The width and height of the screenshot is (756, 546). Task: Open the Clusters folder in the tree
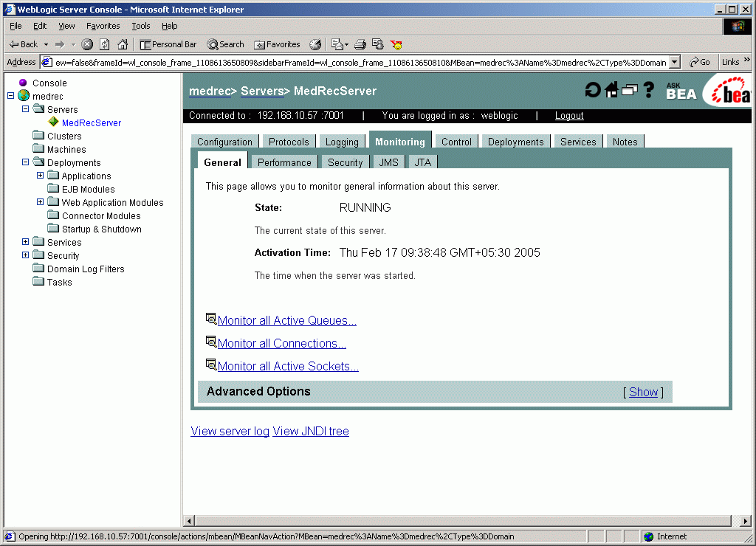click(x=64, y=136)
